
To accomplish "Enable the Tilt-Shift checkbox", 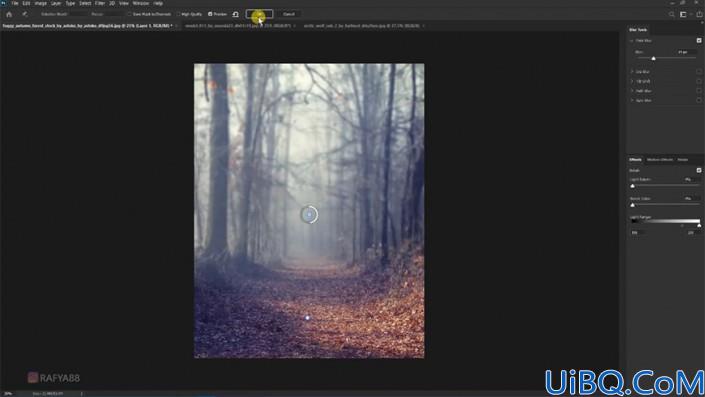I will (x=699, y=81).
